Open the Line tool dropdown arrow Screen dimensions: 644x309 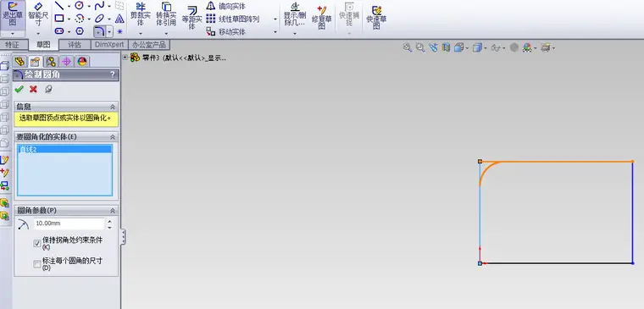coord(69,6)
